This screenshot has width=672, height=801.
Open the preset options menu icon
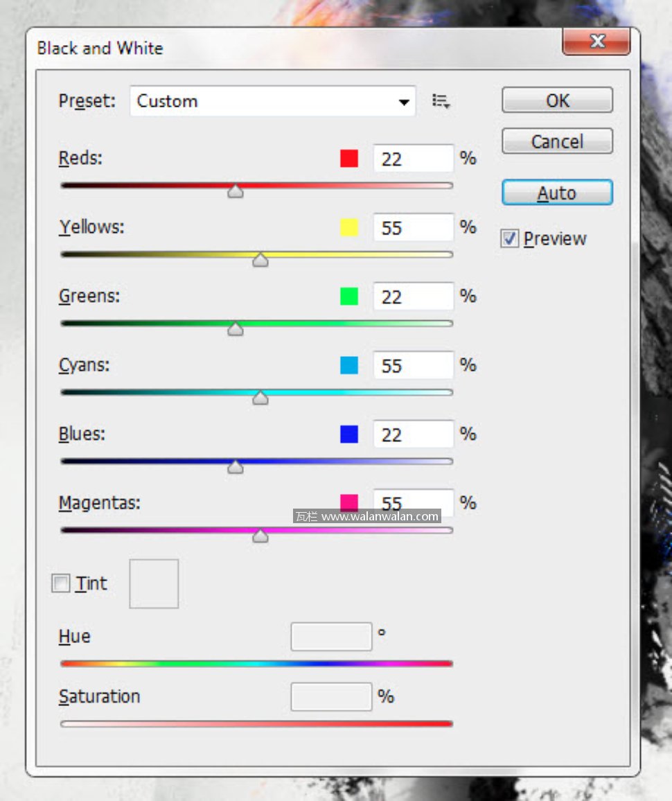coord(441,101)
